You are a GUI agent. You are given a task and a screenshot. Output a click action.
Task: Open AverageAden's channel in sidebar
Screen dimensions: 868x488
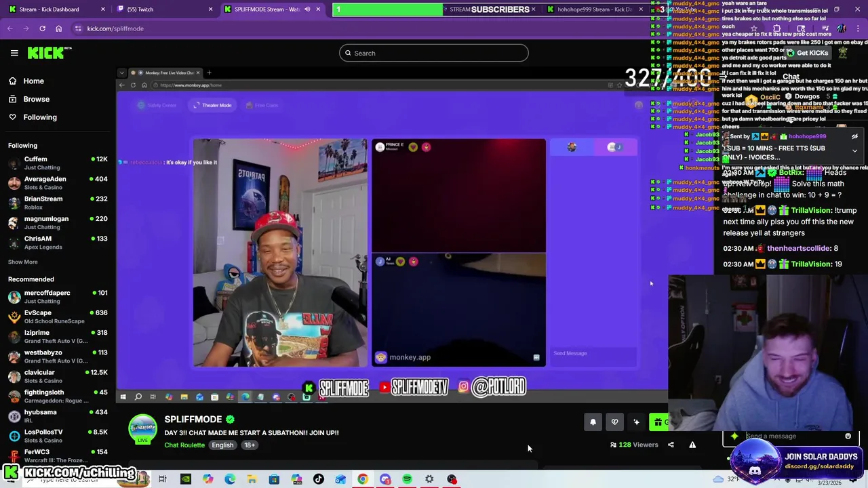coord(58,183)
